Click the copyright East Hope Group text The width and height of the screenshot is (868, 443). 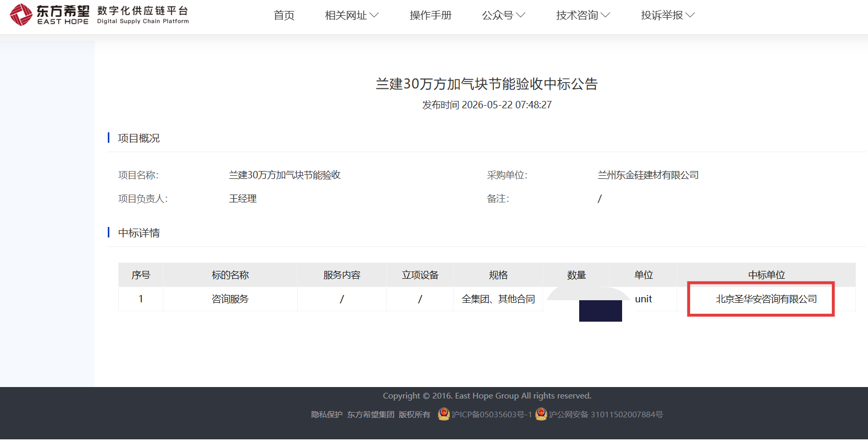click(487, 396)
